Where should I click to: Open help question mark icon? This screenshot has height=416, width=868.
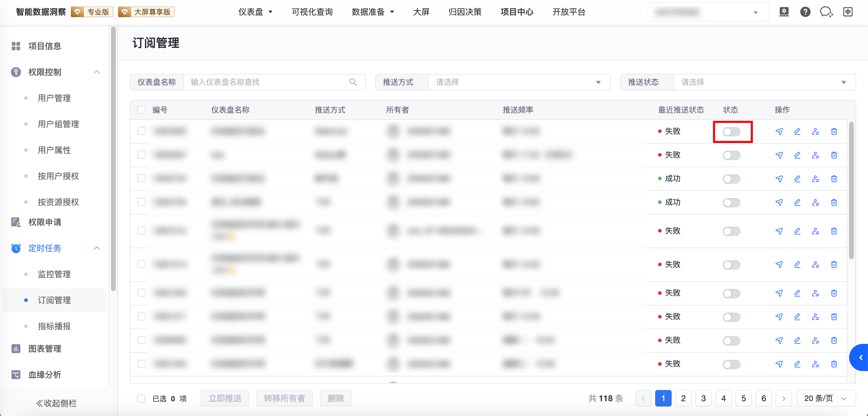coord(805,12)
